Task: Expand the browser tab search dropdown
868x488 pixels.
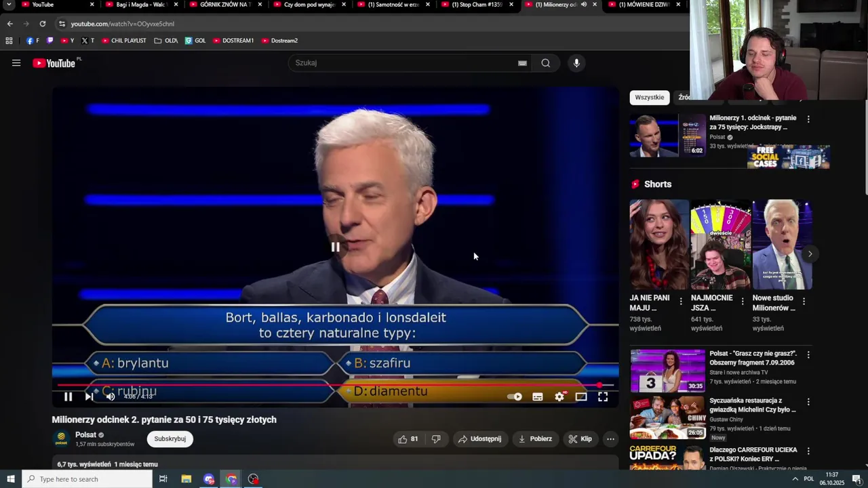Action: (9, 5)
